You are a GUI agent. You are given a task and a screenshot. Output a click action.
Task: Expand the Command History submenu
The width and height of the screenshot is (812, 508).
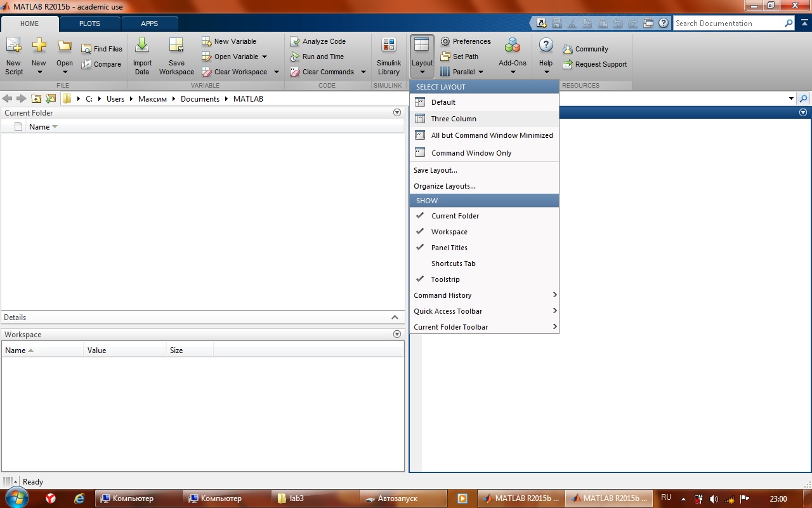(484, 295)
